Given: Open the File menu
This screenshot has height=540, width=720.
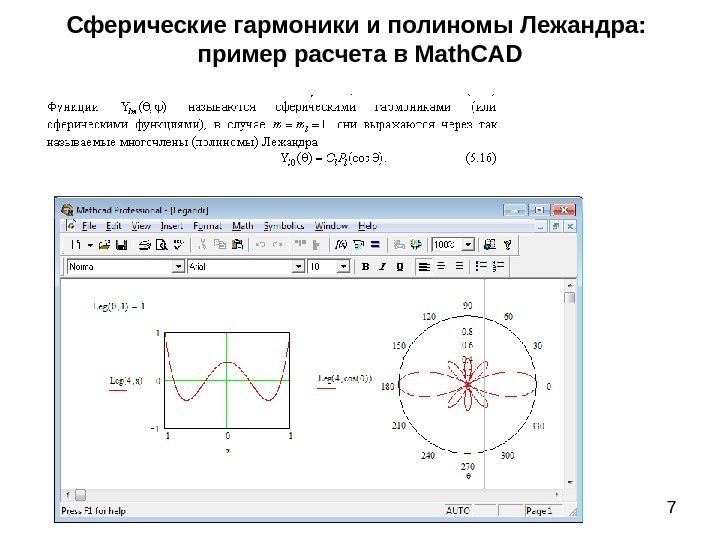Looking at the screenshot, I should click(x=89, y=226).
